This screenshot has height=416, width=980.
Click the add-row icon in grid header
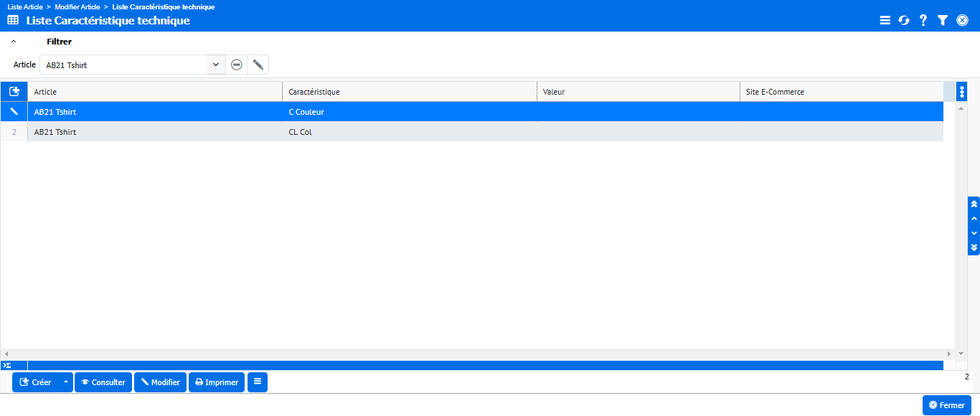tap(14, 92)
